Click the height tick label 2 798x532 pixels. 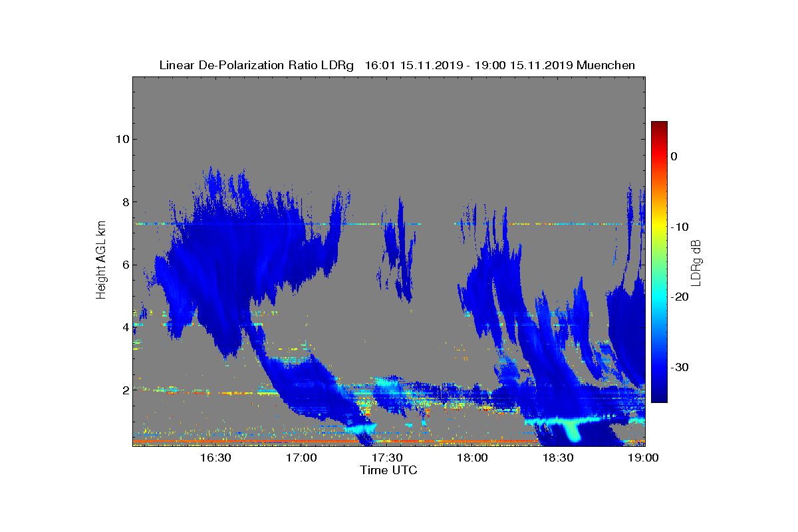point(124,390)
